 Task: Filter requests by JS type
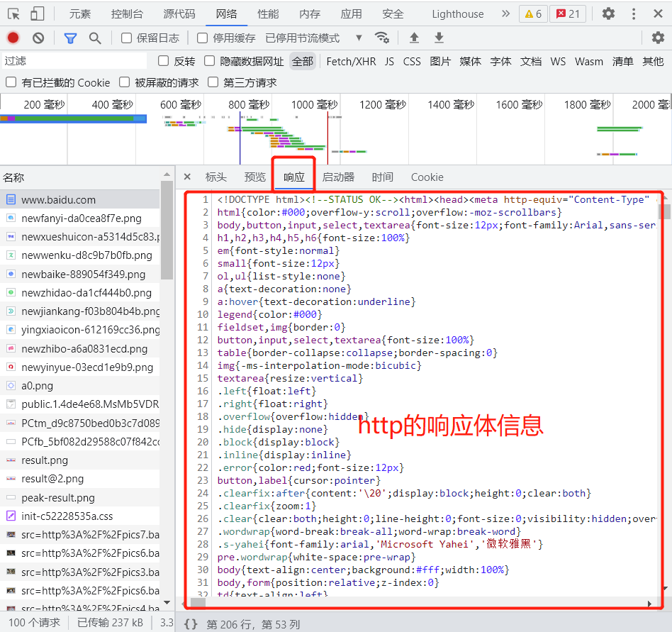[x=389, y=61]
